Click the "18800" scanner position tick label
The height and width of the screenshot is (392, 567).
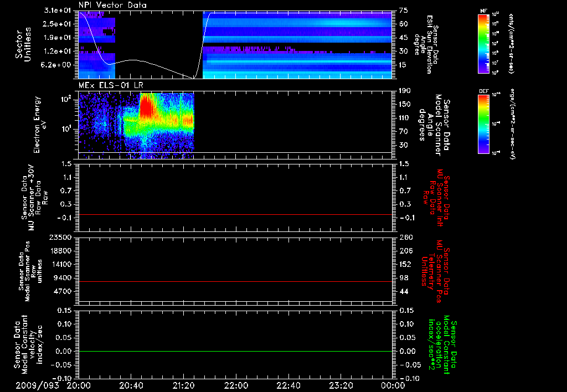60,251
